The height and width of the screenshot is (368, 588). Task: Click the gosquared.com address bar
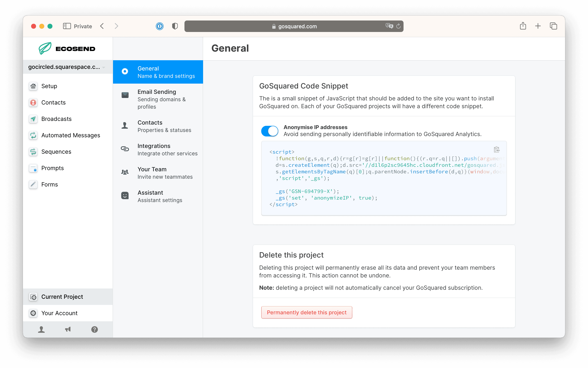294,26
